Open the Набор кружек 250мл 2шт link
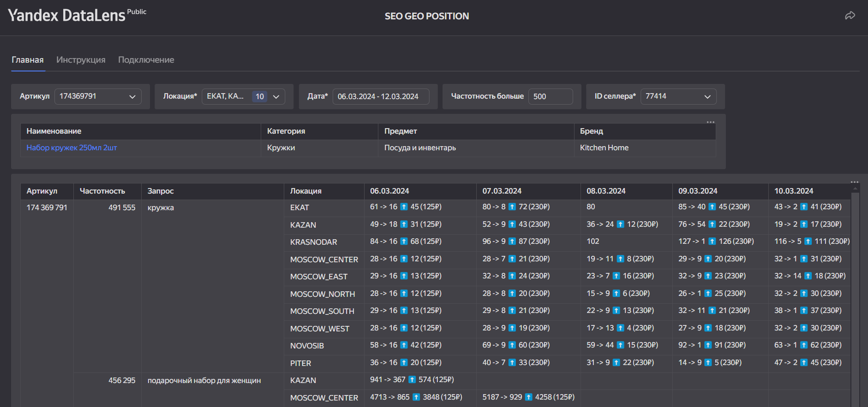The image size is (868, 407). tap(72, 148)
